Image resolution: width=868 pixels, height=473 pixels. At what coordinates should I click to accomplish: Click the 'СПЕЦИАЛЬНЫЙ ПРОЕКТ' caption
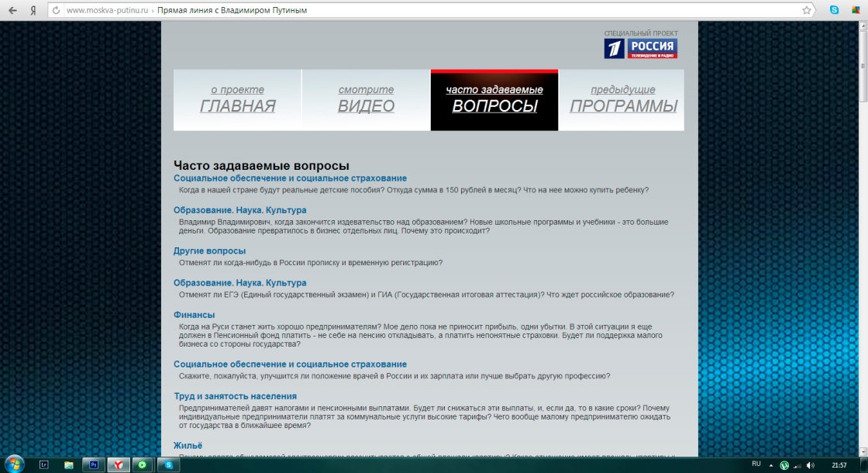(x=640, y=34)
